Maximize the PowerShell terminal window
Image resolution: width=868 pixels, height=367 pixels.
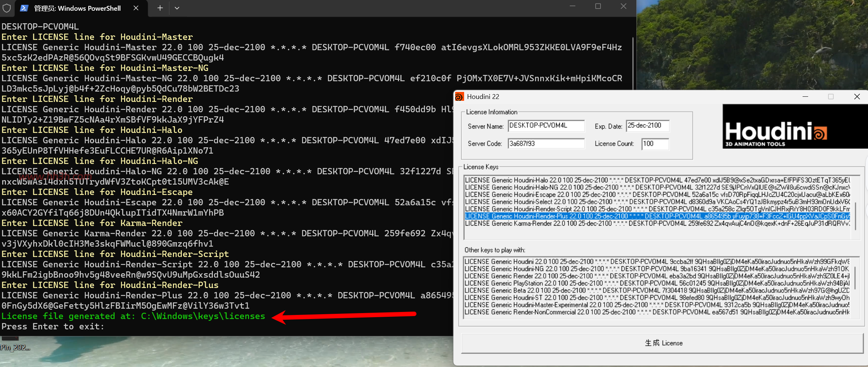(598, 6)
